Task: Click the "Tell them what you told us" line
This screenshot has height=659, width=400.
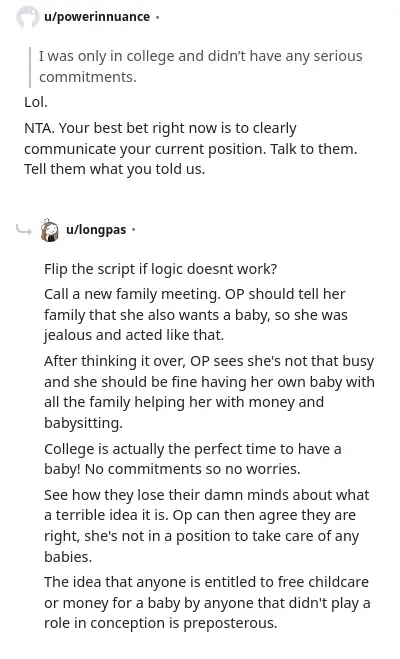Action: (x=114, y=169)
